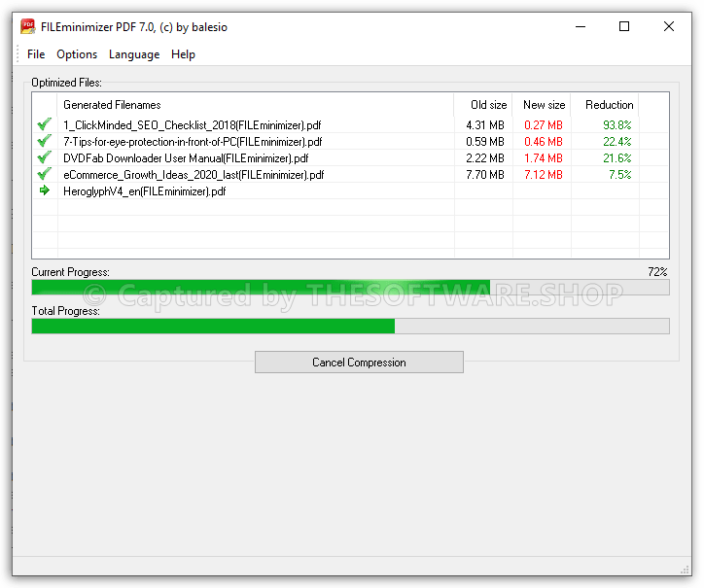This screenshot has height=588, width=704.
Task: Open the Help menu
Action: coord(183,54)
